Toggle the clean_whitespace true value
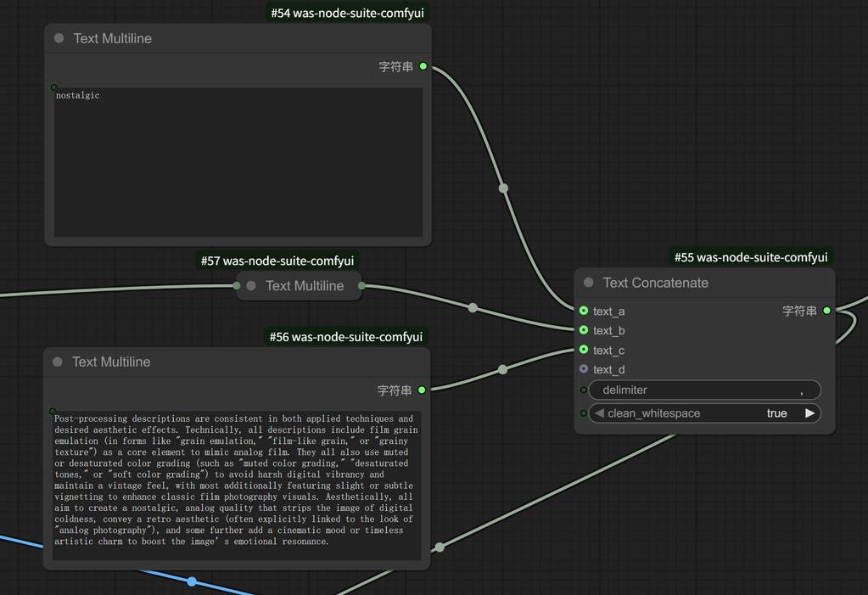This screenshot has height=595, width=868. click(x=776, y=413)
